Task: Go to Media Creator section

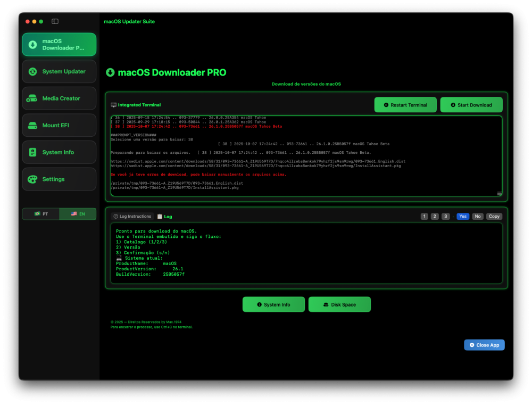Action: click(x=59, y=98)
